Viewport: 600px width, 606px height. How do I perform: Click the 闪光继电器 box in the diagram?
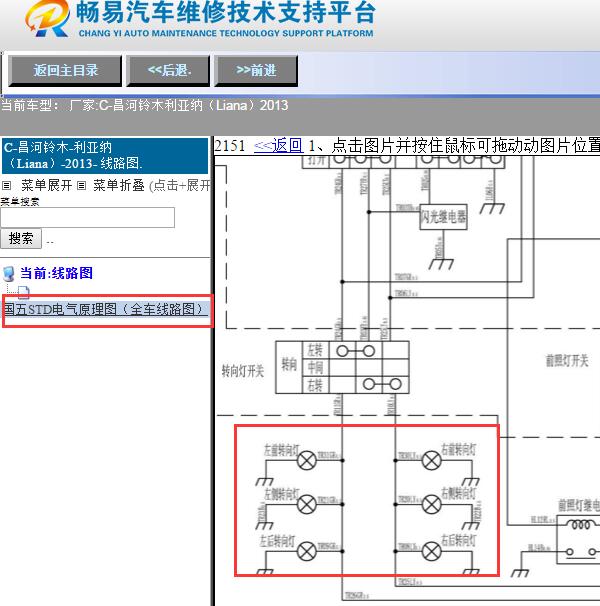tap(443, 217)
